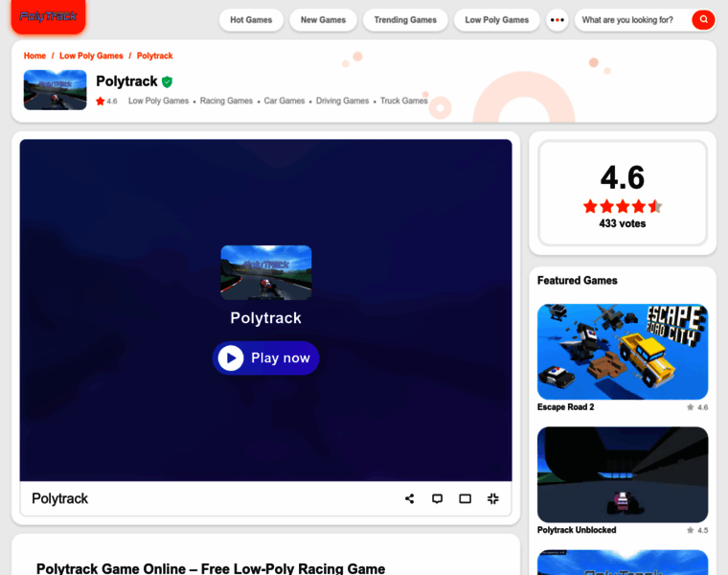Open the Driving Games tag link
728x575 pixels.
coord(342,101)
